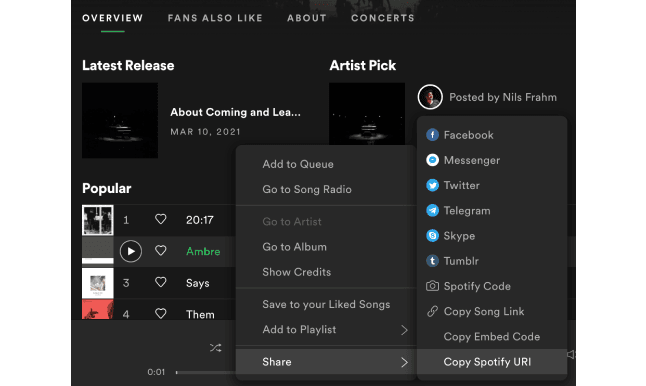Like the track 20:17

(x=161, y=220)
